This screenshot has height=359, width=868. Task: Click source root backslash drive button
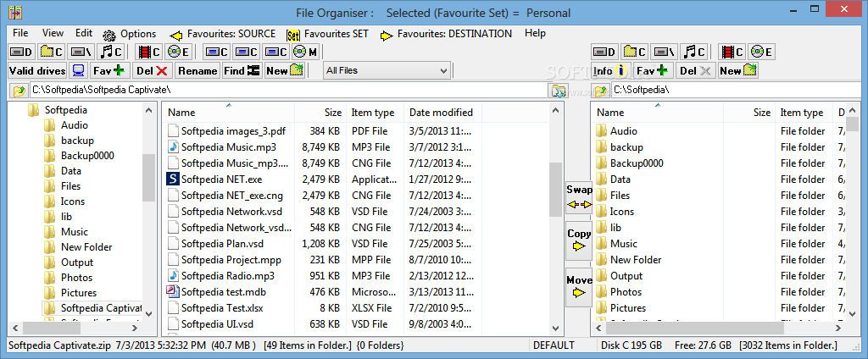(81, 52)
